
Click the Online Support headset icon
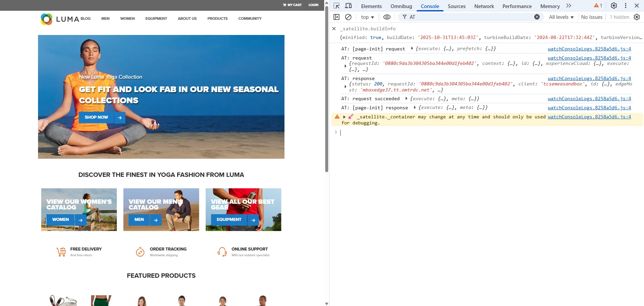point(222,252)
